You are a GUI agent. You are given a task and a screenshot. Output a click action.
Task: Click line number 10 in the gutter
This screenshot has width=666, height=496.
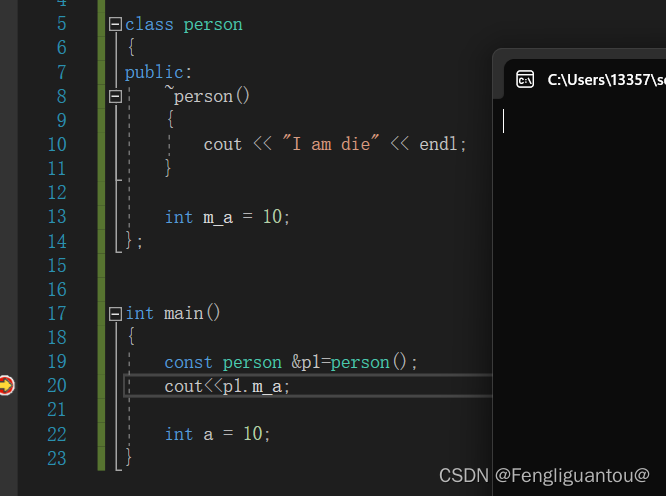click(x=57, y=144)
